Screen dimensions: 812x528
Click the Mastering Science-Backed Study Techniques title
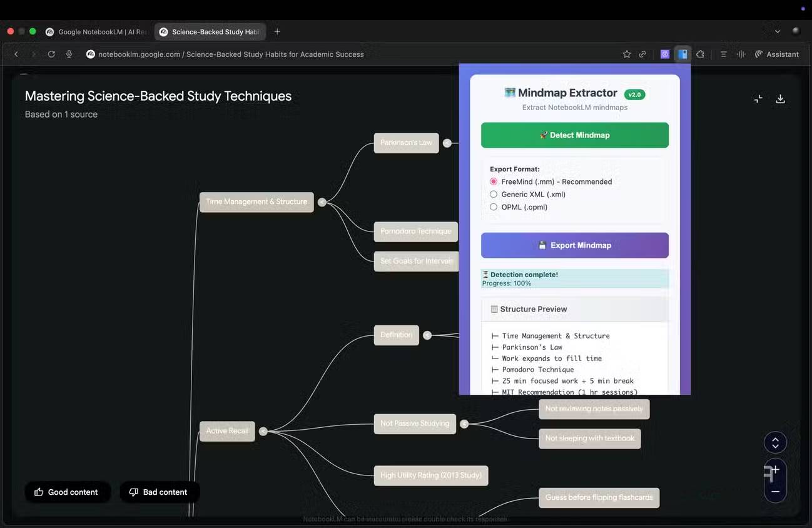[158, 96]
